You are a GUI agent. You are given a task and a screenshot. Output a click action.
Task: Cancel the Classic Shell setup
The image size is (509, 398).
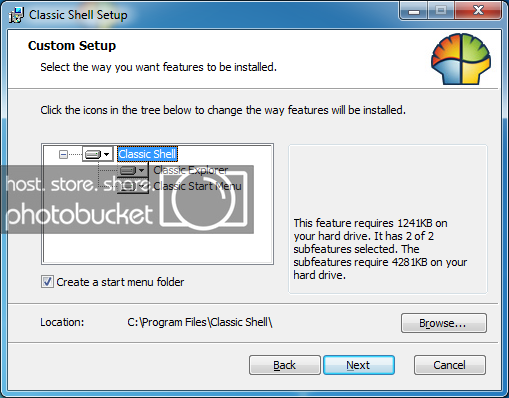coord(450,365)
